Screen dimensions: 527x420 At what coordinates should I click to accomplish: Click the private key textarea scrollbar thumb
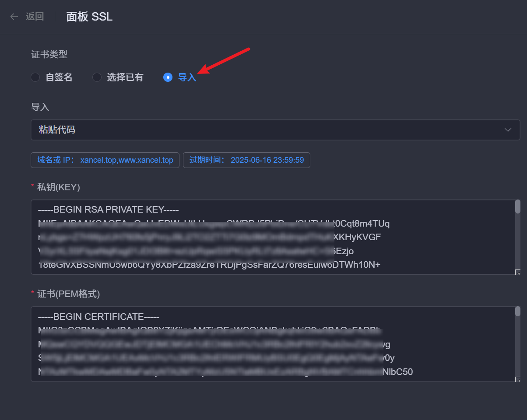click(x=517, y=206)
